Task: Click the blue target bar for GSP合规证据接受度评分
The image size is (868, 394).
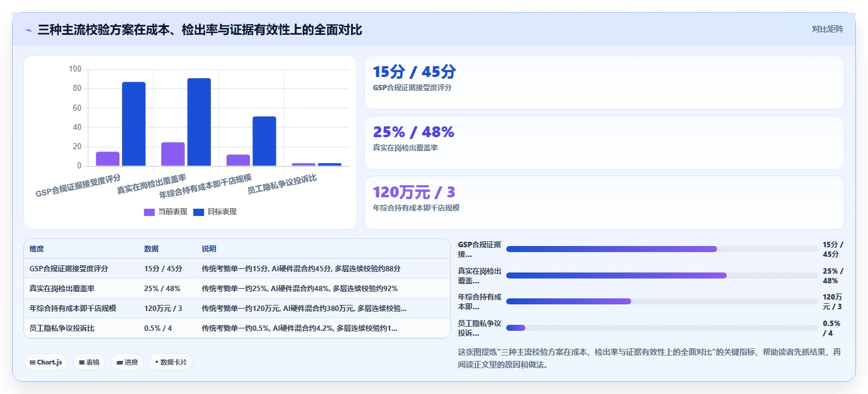Action: click(133, 124)
